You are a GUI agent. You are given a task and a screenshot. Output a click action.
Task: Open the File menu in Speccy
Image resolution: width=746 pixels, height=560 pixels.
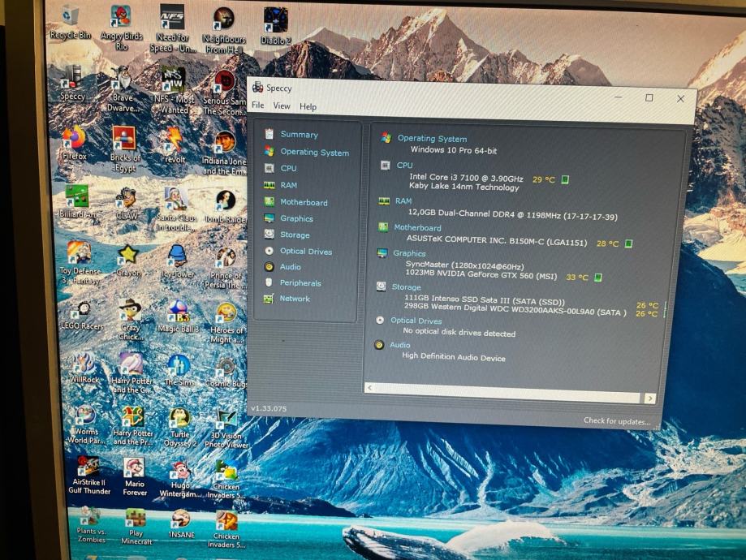pyautogui.click(x=258, y=106)
